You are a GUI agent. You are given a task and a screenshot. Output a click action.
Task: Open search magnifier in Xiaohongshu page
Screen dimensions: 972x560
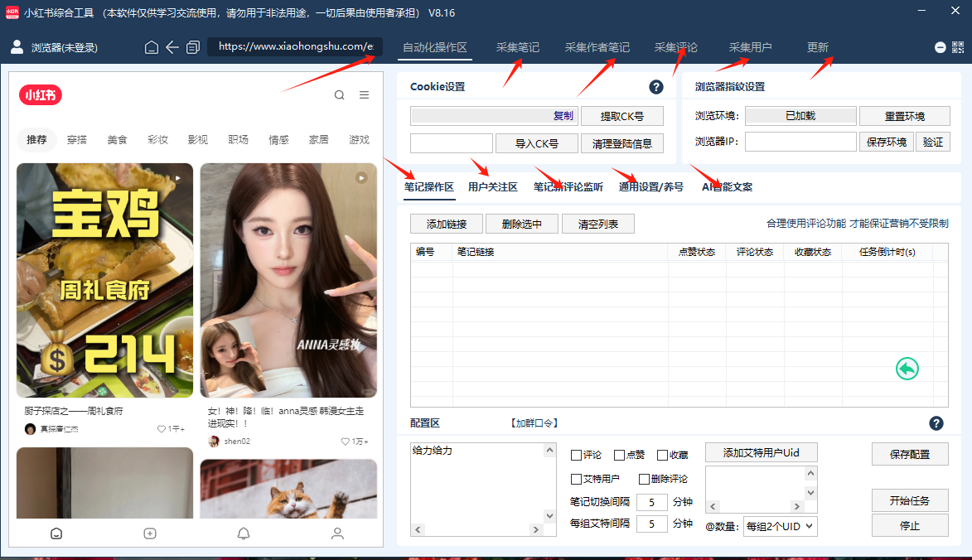[339, 94]
